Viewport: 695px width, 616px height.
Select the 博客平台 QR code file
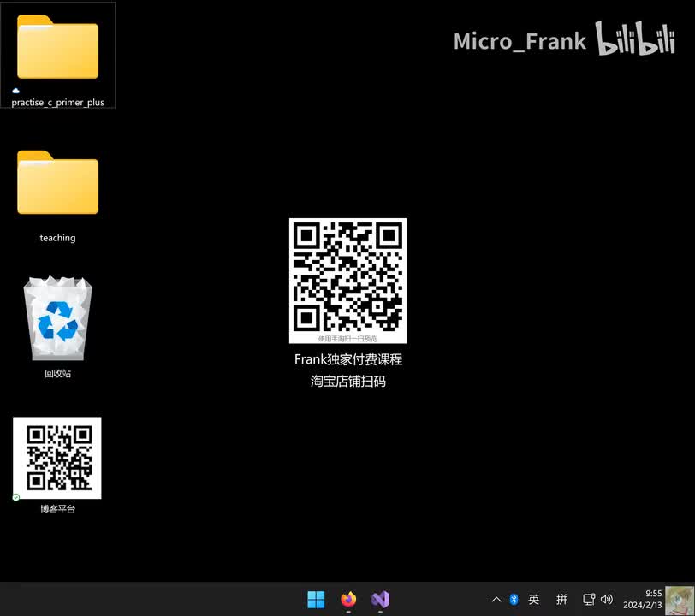[x=57, y=458]
